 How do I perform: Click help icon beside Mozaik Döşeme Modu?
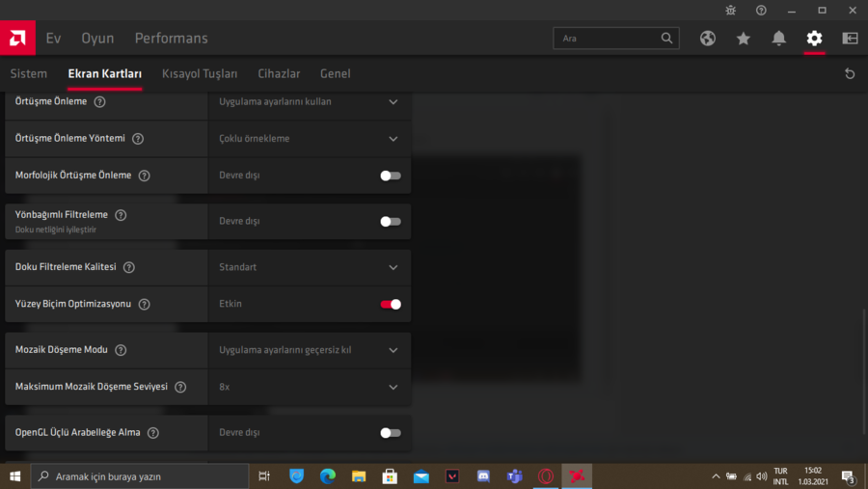(x=121, y=350)
